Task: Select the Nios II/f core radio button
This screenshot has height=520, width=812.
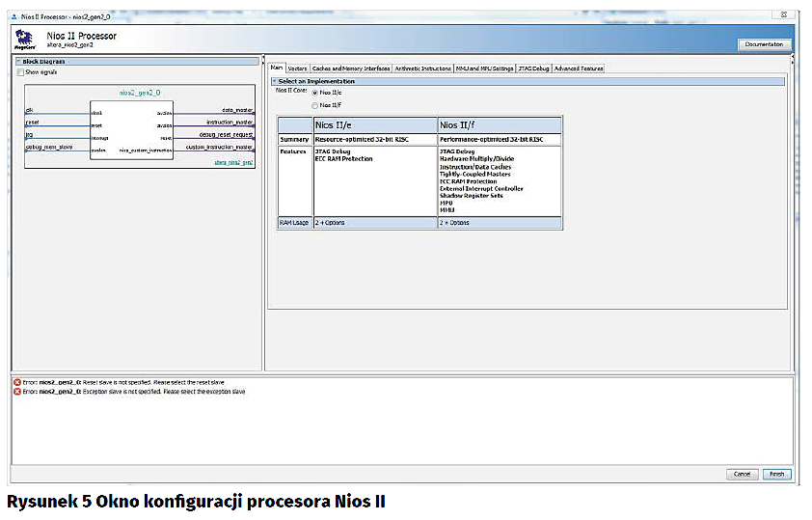Action: click(x=314, y=104)
